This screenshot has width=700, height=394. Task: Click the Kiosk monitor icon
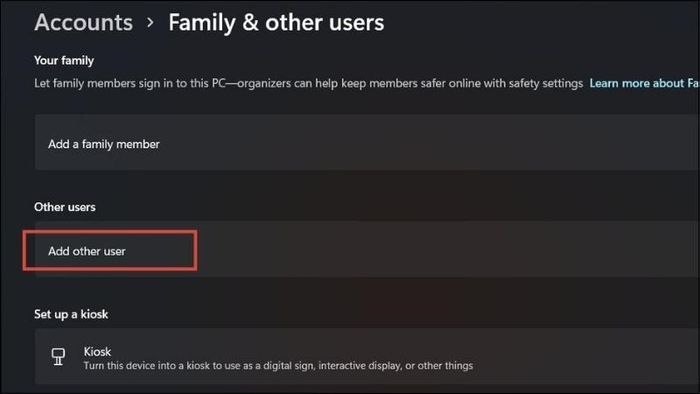click(58, 357)
